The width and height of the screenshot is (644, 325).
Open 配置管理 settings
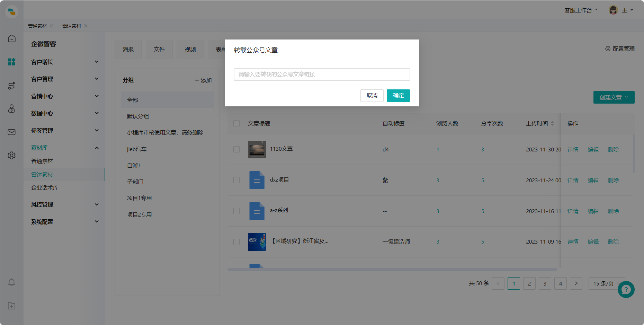(620, 49)
